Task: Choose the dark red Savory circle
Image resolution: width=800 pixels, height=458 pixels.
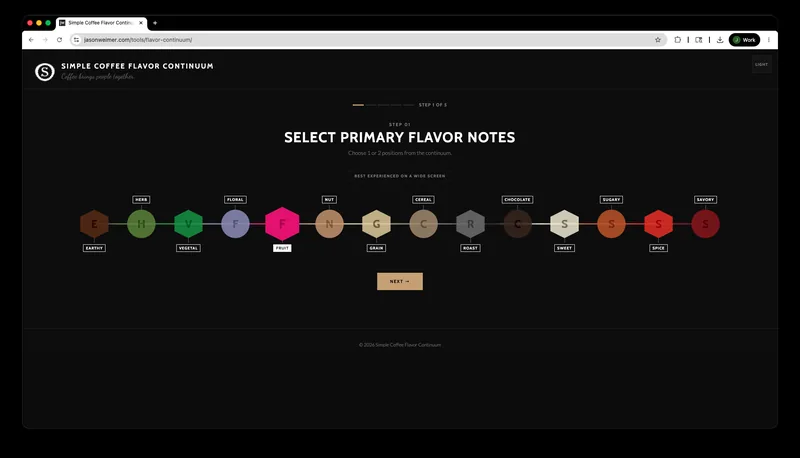Action: click(x=706, y=224)
